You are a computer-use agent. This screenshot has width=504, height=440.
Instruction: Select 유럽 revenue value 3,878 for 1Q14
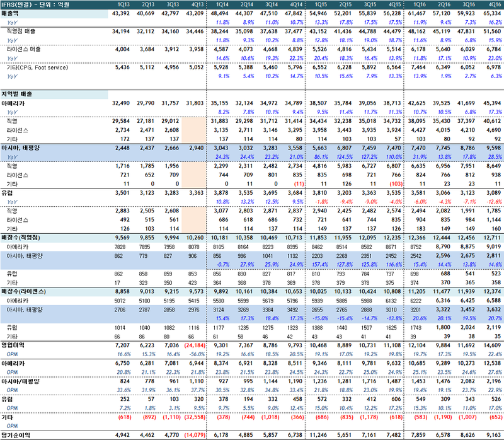(221, 193)
